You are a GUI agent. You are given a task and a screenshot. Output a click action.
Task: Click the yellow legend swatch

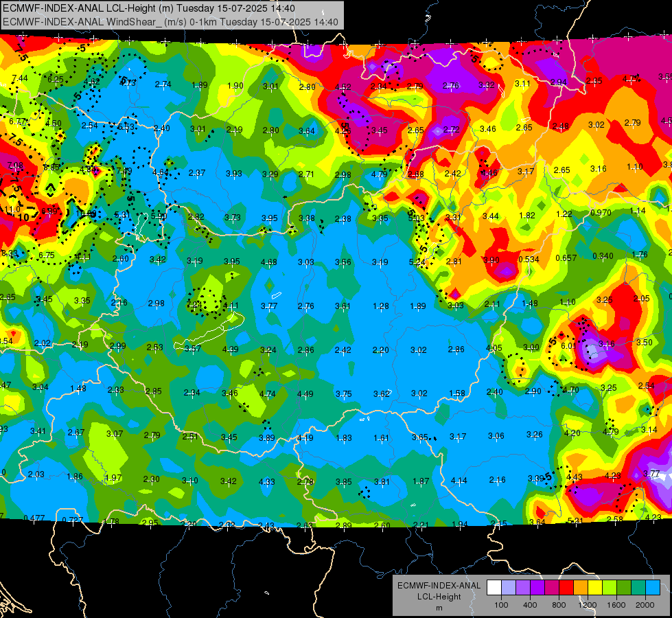pyautogui.click(x=595, y=588)
